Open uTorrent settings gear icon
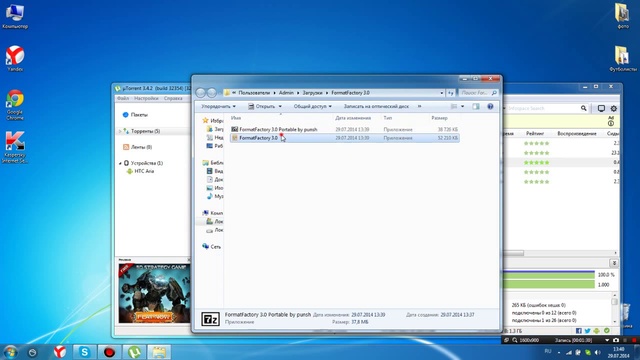Image resolution: width=640 pixels, height=360 pixels. tap(613, 109)
